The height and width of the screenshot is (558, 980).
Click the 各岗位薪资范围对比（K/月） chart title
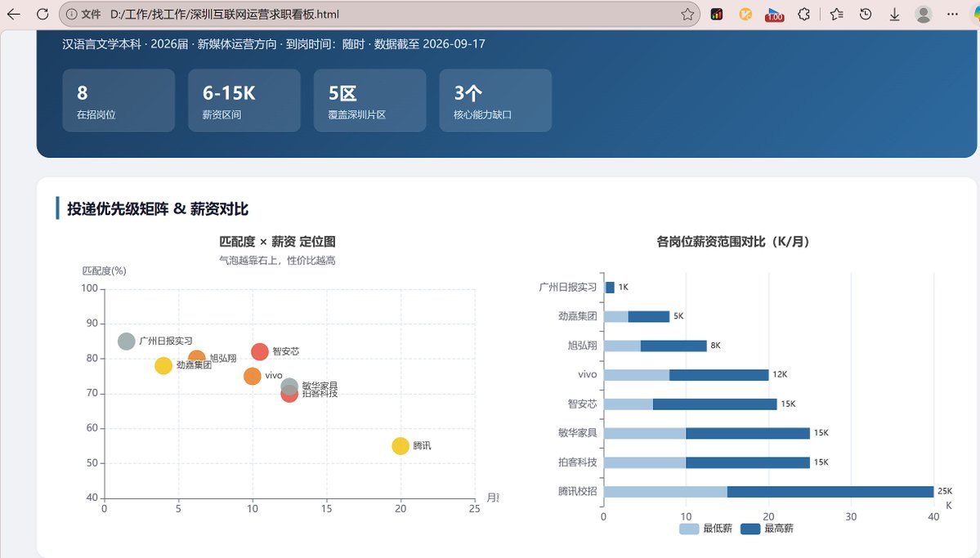click(x=732, y=242)
